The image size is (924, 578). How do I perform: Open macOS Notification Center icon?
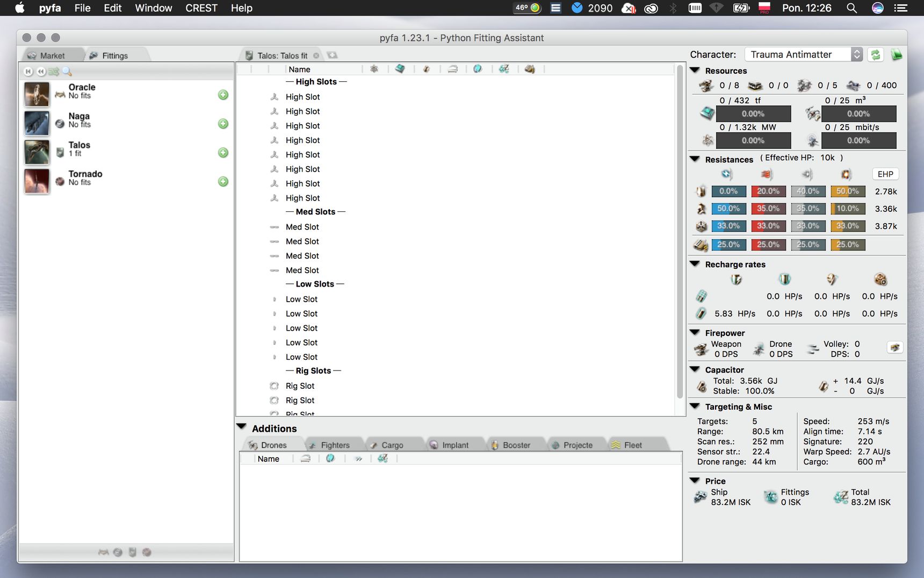point(901,8)
